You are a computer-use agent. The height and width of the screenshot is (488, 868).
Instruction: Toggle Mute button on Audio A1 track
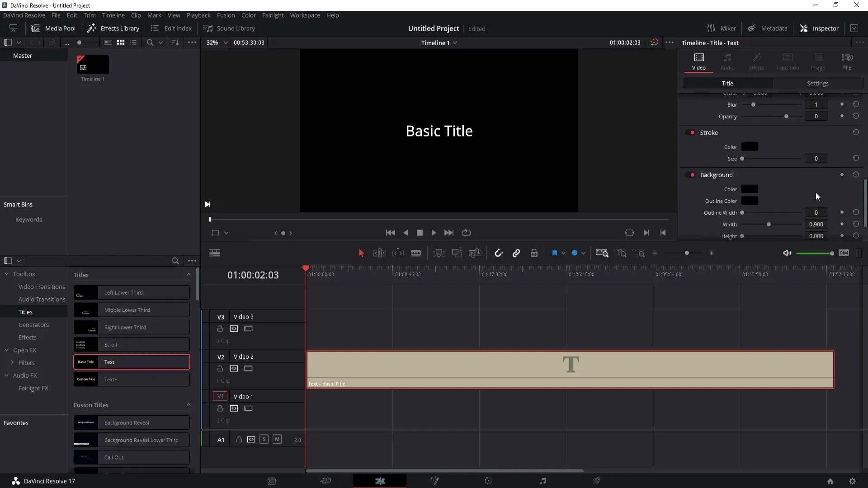(x=277, y=440)
